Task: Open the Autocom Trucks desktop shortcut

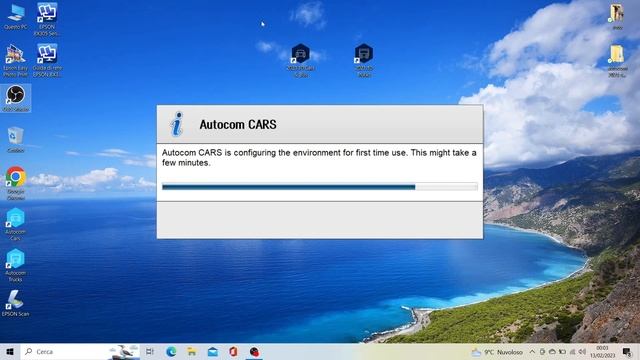Action: point(16,265)
